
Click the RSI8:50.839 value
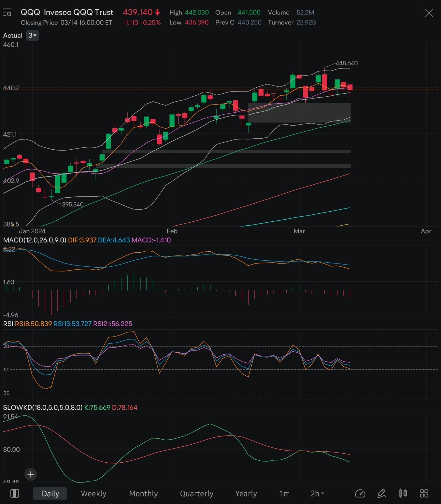click(33, 324)
